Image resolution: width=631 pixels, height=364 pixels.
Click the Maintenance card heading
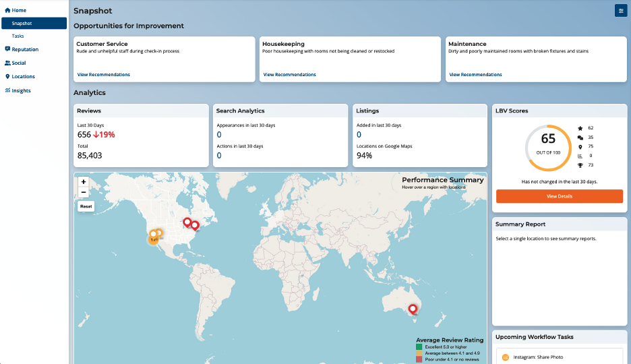tap(467, 44)
